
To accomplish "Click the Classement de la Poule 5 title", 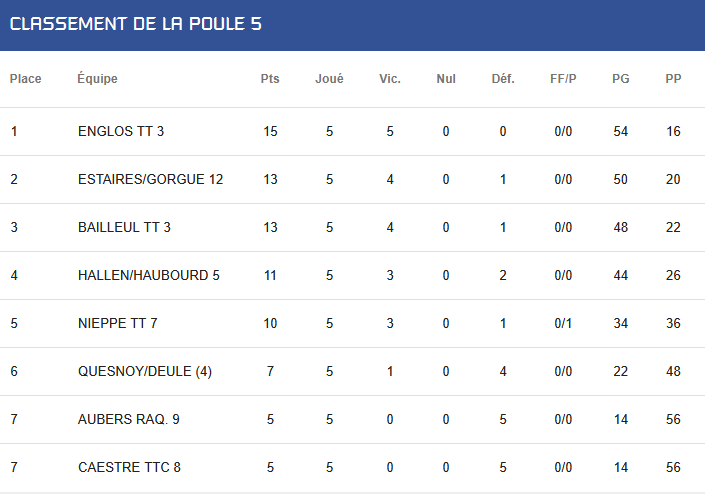I will coord(136,24).
